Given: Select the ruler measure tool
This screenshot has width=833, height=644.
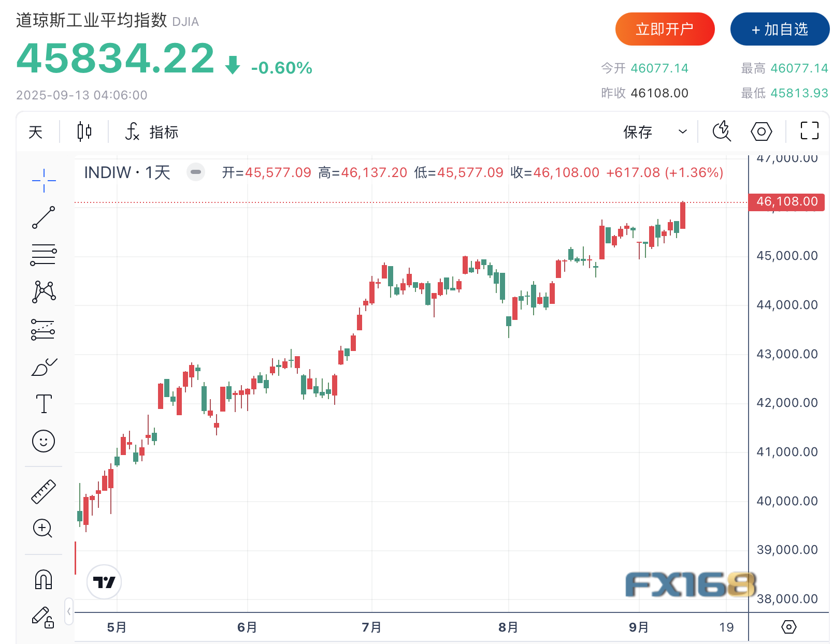Looking at the screenshot, I should click(44, 492).
